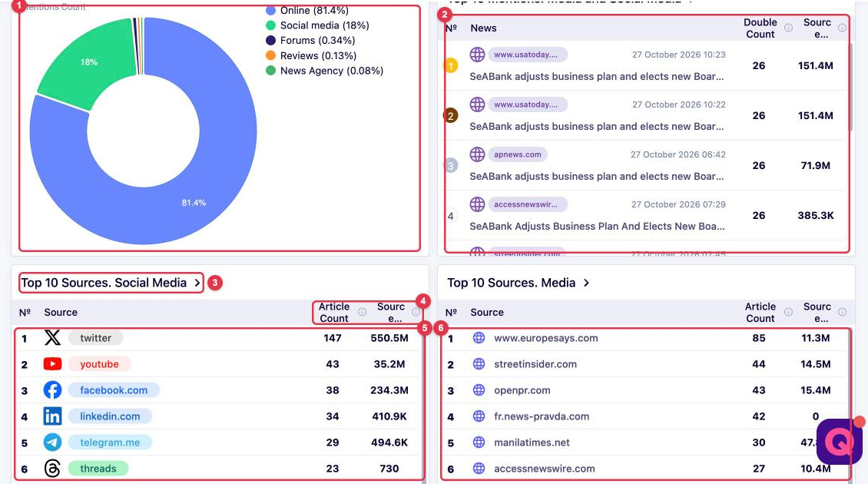Open the twitter source tag
Screen dimensions: 868x484
[x=95, y=338]
